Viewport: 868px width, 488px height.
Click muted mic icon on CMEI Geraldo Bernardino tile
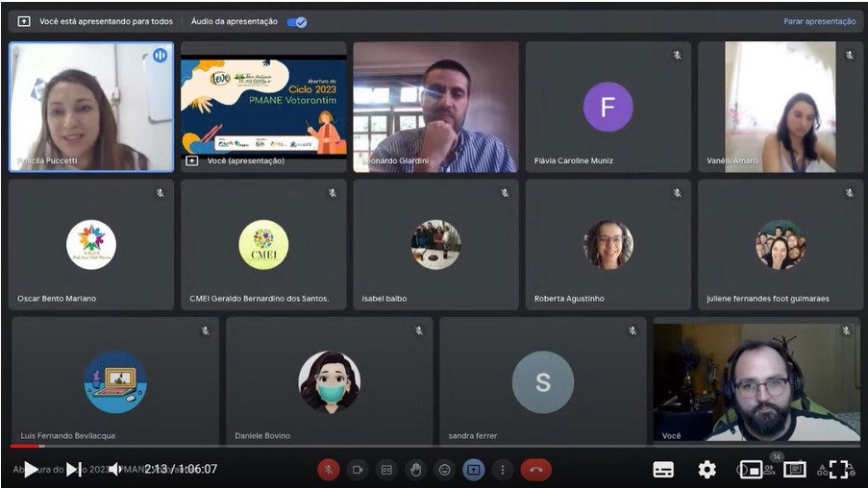[x=333, y=193]
